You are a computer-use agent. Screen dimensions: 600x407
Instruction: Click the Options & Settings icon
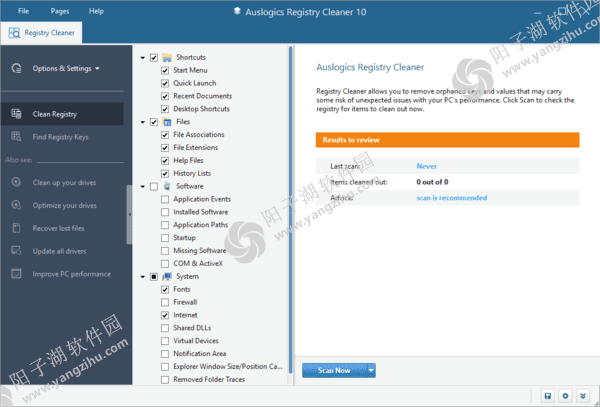16,68
